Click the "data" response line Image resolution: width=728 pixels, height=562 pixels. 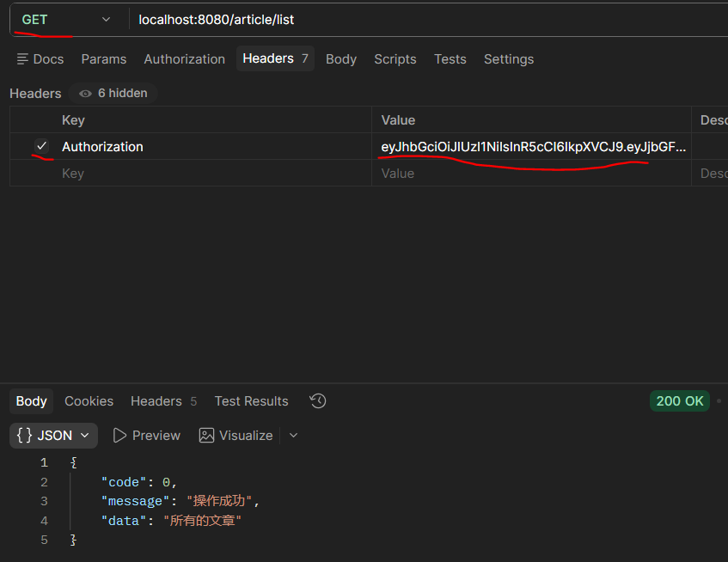(171, 521)
